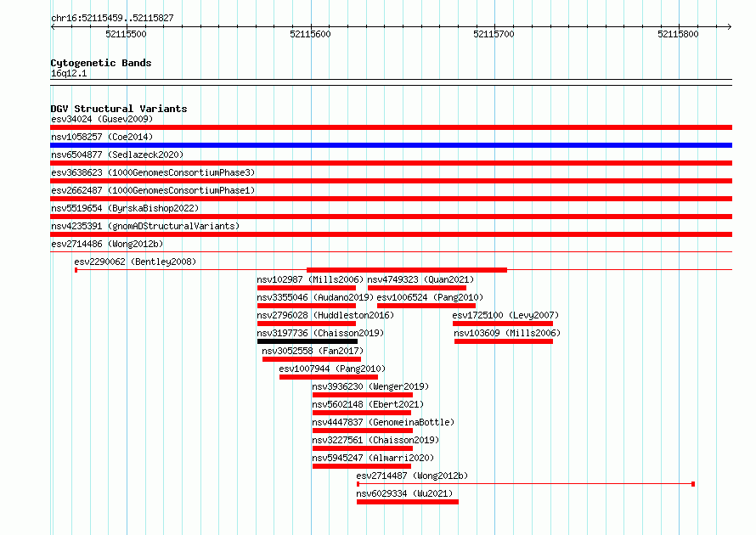Click ruler position 52115700
Screen dimensions: 756x535
494,34
